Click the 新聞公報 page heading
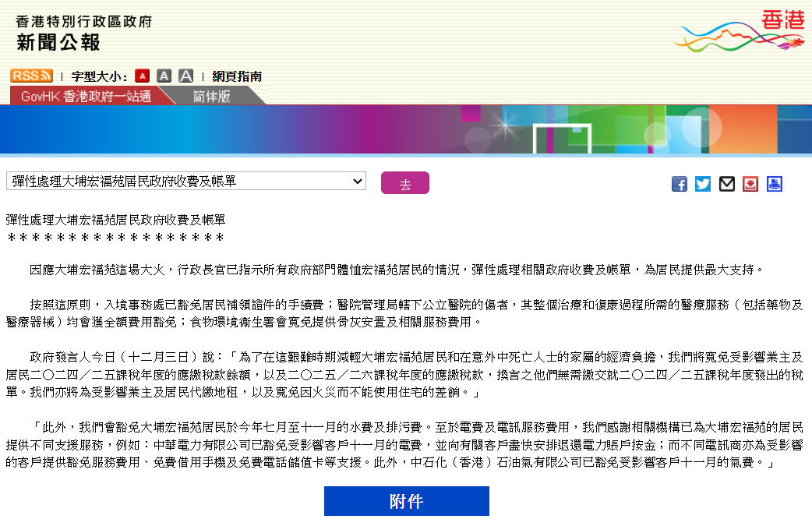The image size is (812, 526). [x=58, y=43]
